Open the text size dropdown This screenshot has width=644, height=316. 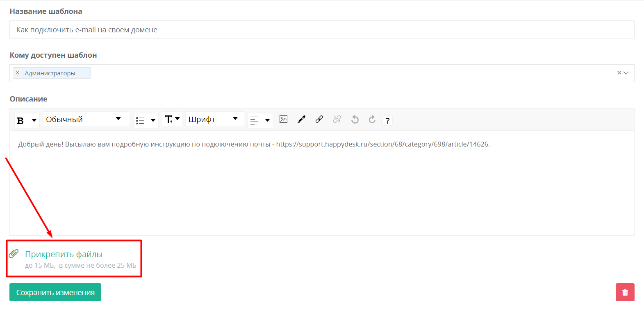click(x=172, y=119)
